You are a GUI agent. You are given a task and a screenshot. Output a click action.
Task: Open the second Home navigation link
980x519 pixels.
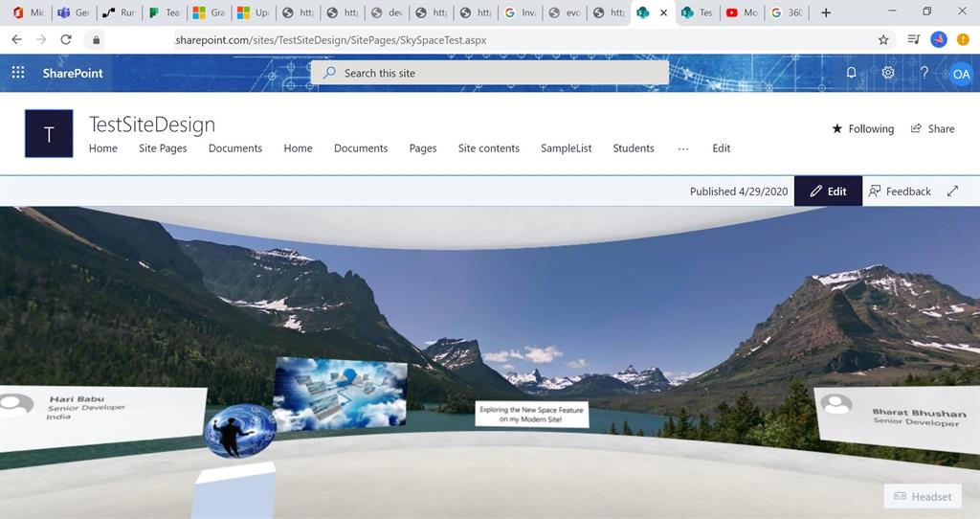pyautogui.click(x=299, y=148)
